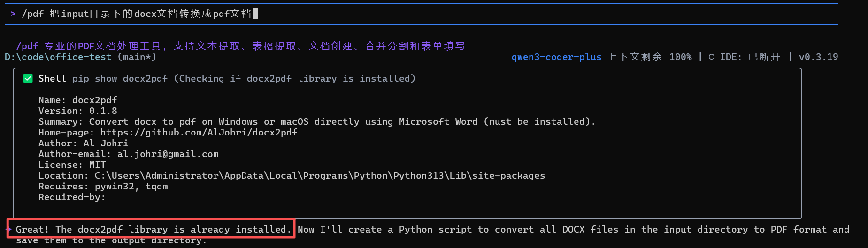Open the GitHub docx2pdf home-page URL
The image size is (868, 248).
[199, 133]
